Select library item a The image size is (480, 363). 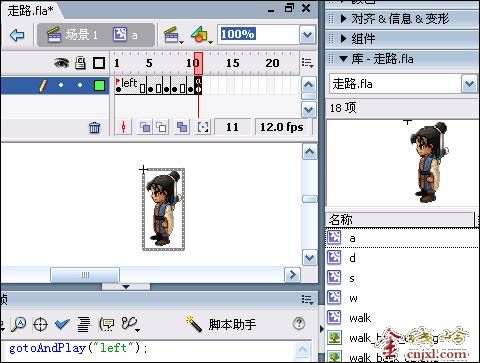pos(402,238)
